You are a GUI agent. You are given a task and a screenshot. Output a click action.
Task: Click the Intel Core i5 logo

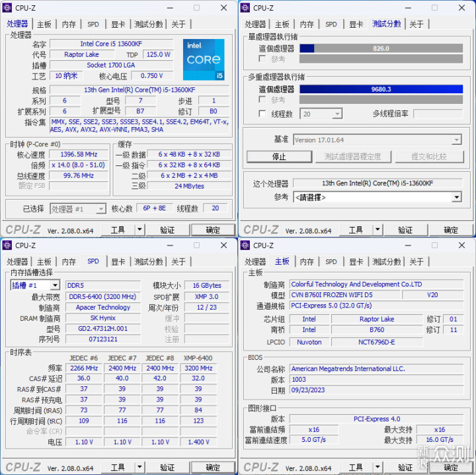(x=204, y=60)
